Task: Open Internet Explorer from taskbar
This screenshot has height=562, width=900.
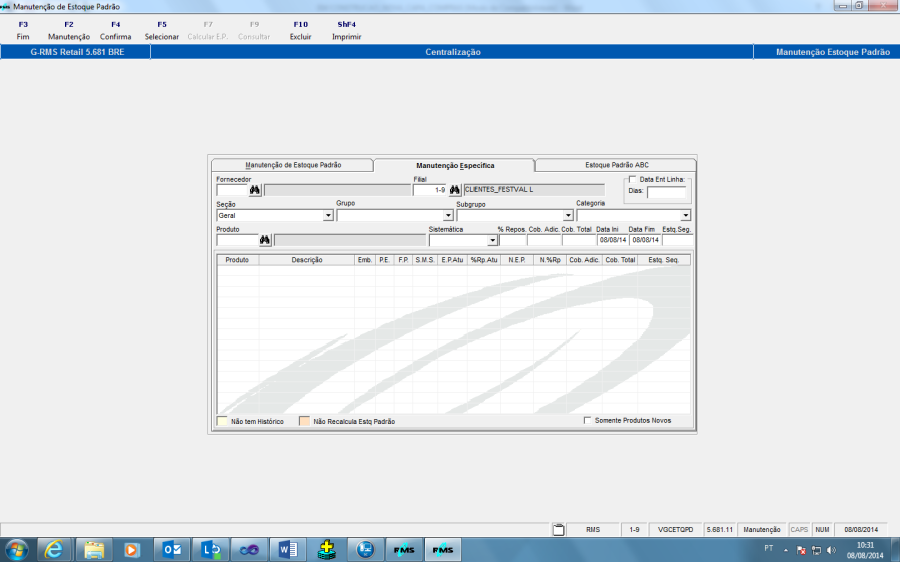Action: pos(54,550)
